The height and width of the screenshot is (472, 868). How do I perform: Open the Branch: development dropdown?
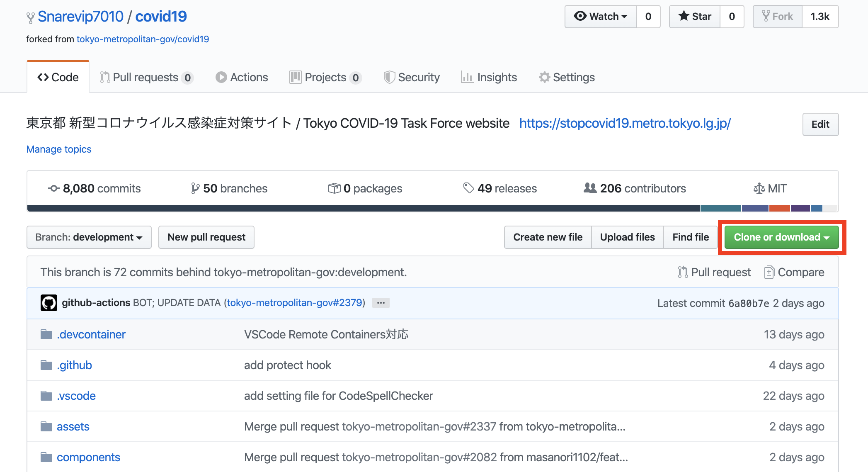pyautogui.click(x=89, y=237)
